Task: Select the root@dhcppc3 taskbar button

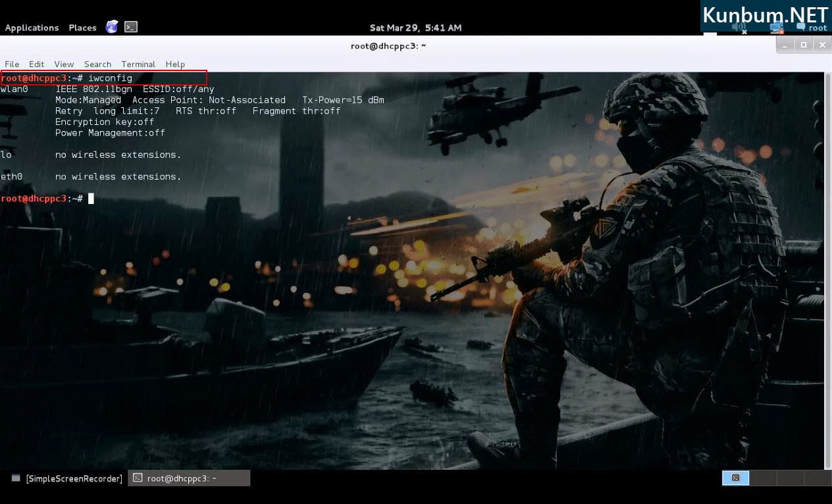Action: pyautogui.click(x=189, y=478)
